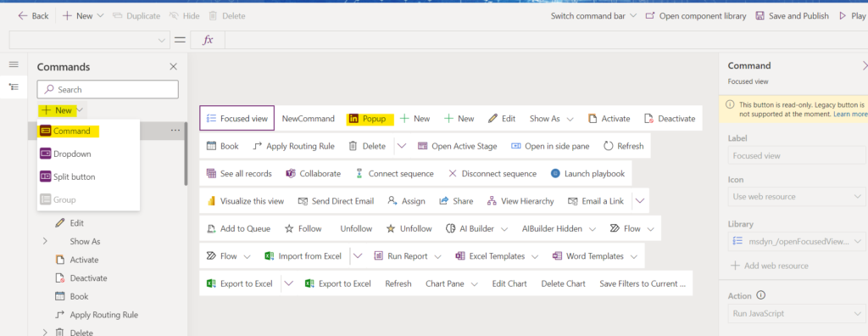Click Connect sequence
This screenshot has height=336, width=868.
coord(394,174)
